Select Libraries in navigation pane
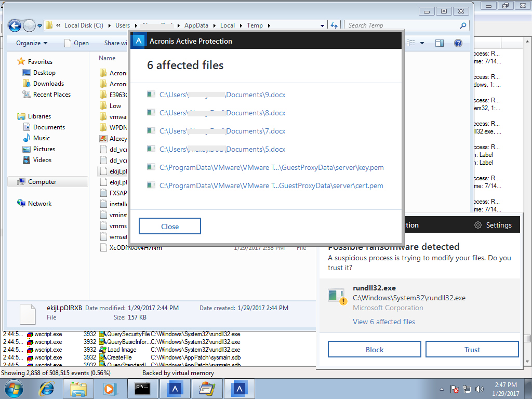Viewport: 532px width, 399px height. tap(34, 116)
